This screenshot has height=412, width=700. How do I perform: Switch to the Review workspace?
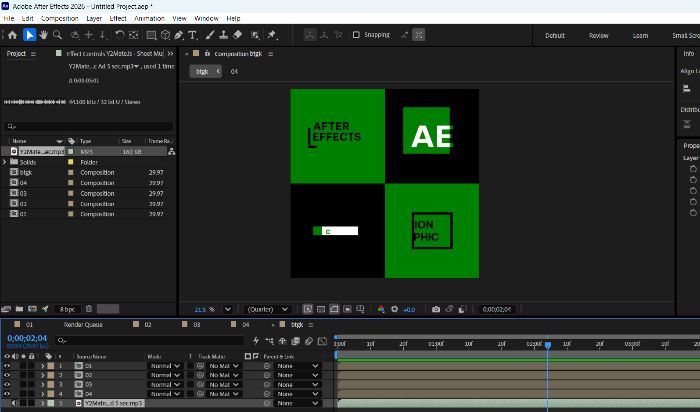coord(599,35)
